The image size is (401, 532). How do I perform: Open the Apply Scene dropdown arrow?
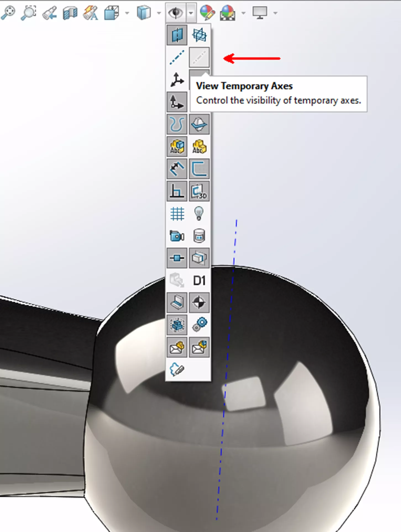tap(243, 13)
